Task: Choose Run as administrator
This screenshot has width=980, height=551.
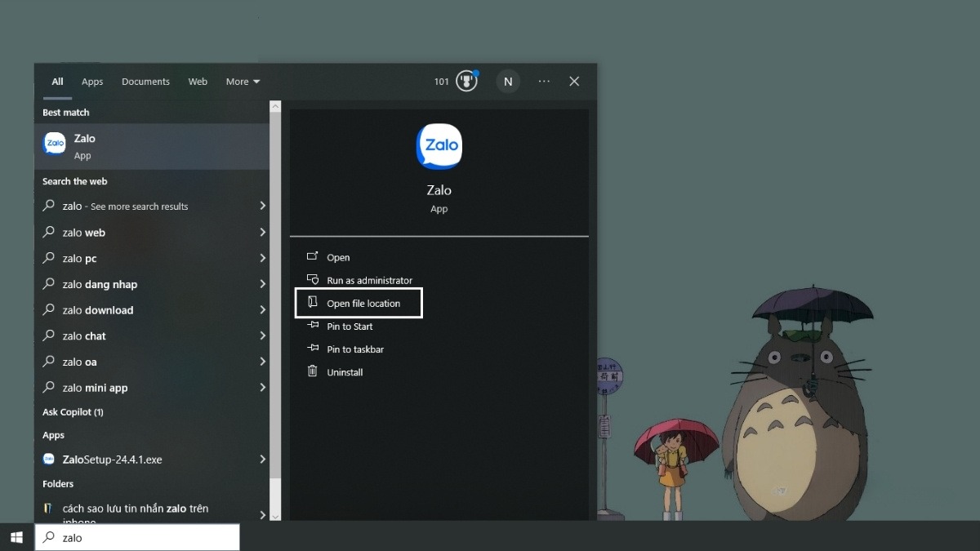Action: pyautogui.click(x=369, y=280)
